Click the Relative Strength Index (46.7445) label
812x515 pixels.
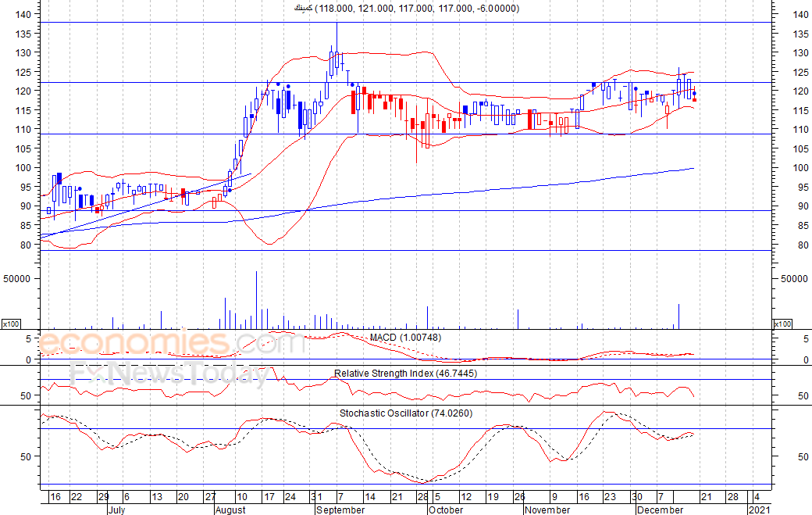pos(405,373)
